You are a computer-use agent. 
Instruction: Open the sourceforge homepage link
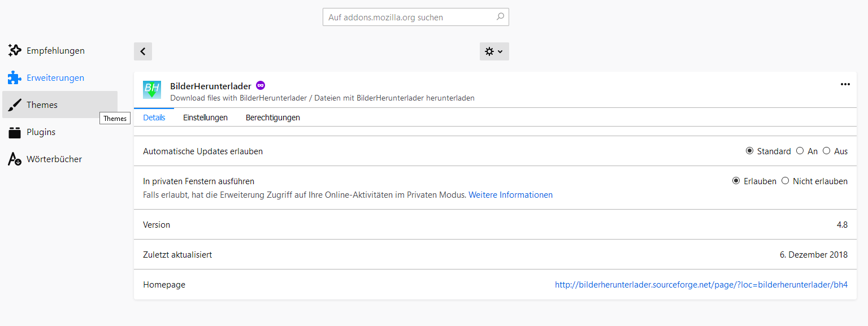(x=701, y=285)
